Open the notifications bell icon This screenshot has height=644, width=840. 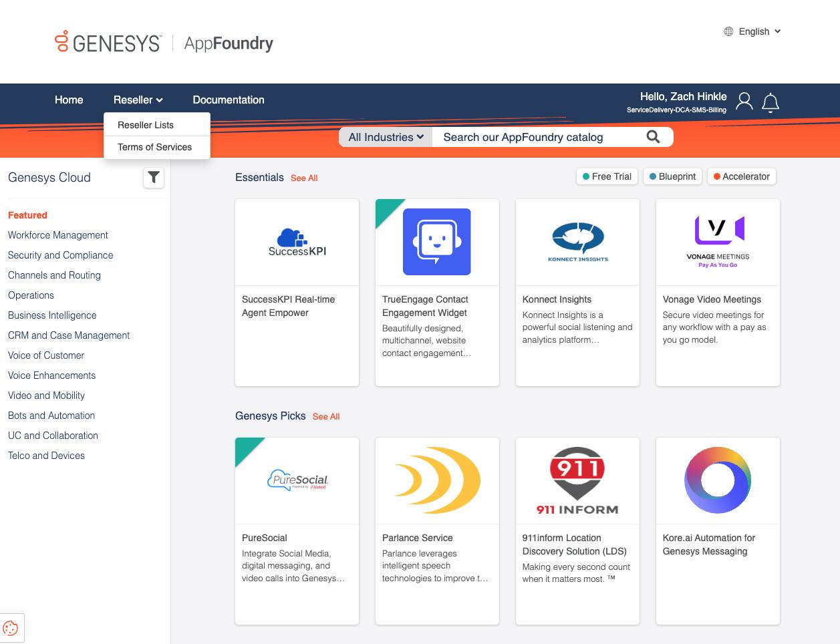click(x=770, y=102)
